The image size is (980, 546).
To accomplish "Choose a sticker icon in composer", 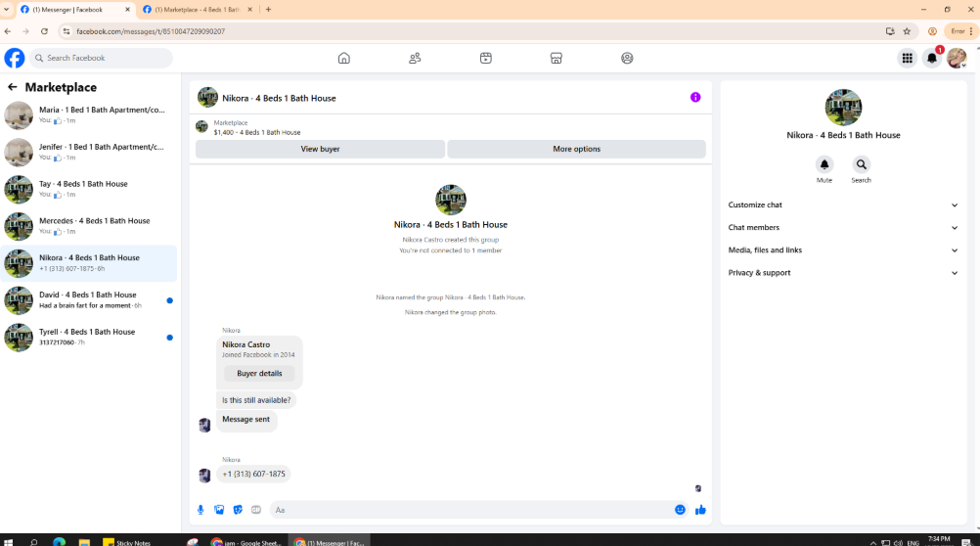I will coord(238,510).
